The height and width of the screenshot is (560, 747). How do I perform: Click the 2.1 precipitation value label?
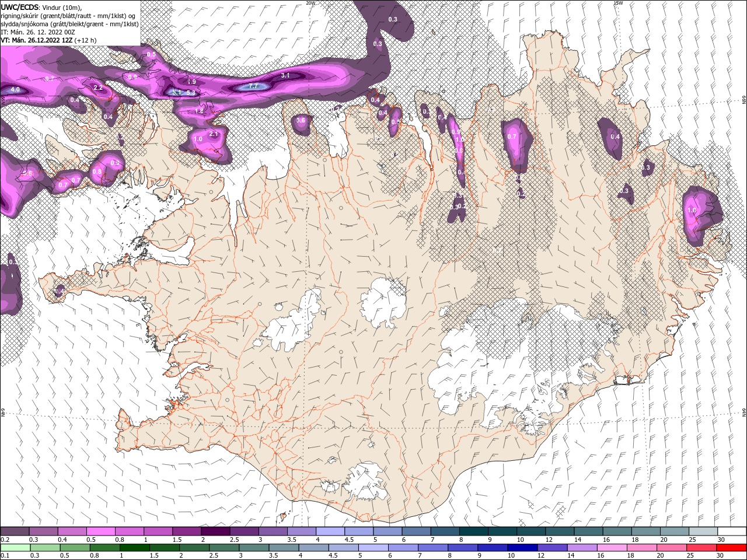coord(213,134)
